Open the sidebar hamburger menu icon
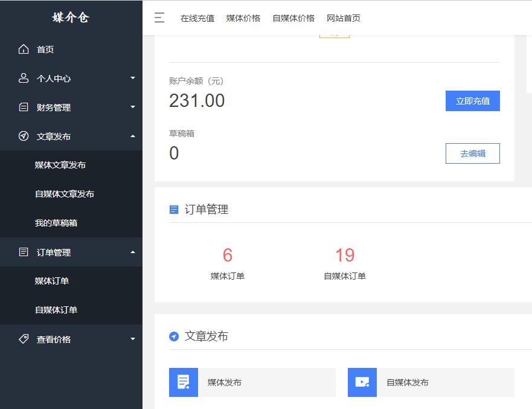 (159, 18)
